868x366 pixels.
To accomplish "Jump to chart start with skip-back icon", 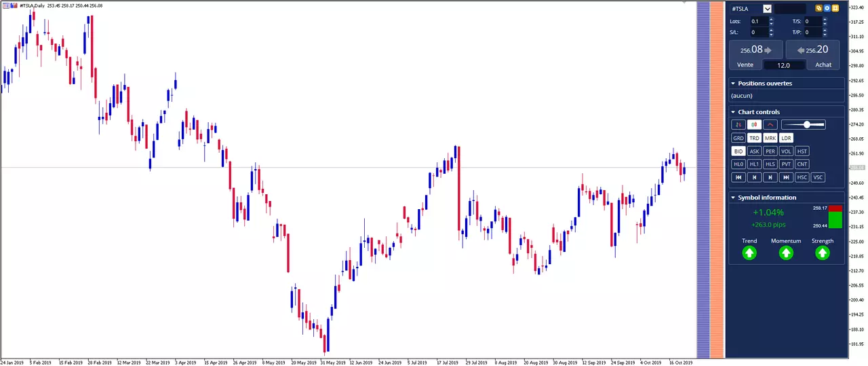I will 738,177.
